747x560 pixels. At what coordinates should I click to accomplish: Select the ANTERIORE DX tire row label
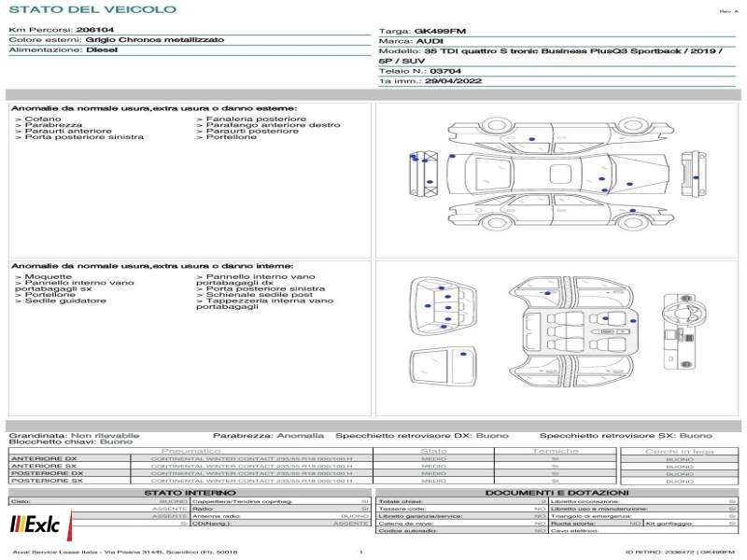tap(44, 459)
